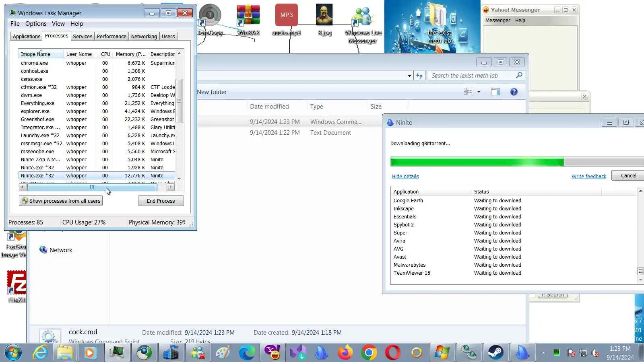644x362 pixels.
Task: Open the Windows Start menu orb
Action: click(13, 353)
